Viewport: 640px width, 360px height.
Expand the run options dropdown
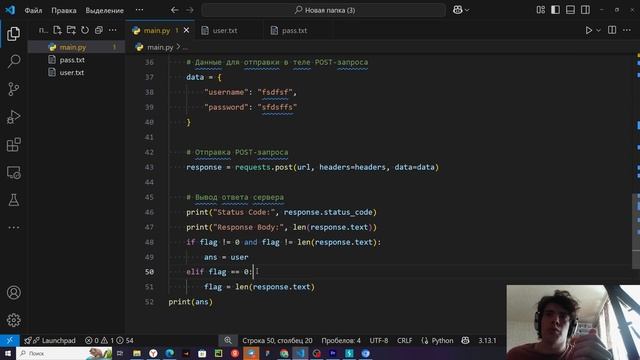[x=598, y=30]
